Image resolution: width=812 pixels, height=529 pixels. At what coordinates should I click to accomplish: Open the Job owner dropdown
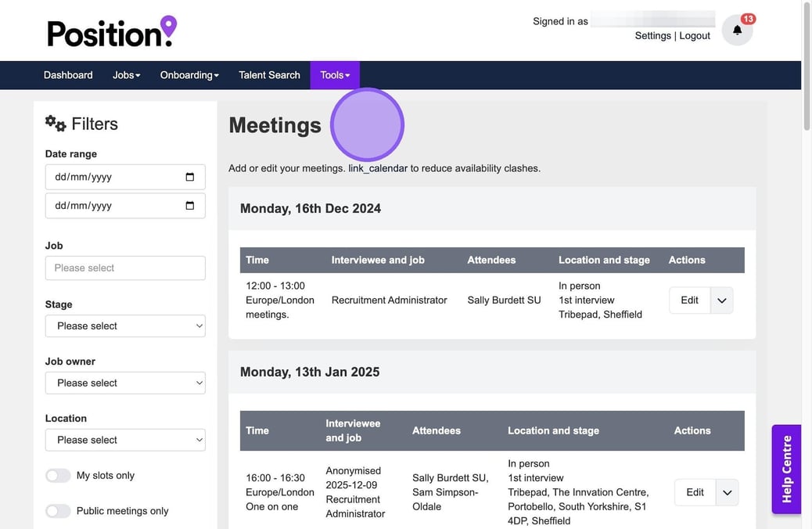coord(125,383)
